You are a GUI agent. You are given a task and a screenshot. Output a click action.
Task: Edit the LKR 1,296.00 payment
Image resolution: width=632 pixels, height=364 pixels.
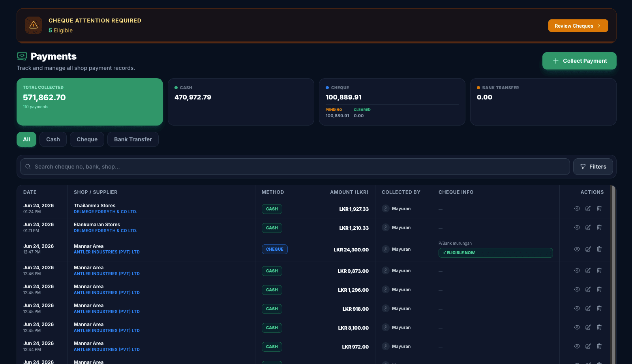tap(588, 289)
